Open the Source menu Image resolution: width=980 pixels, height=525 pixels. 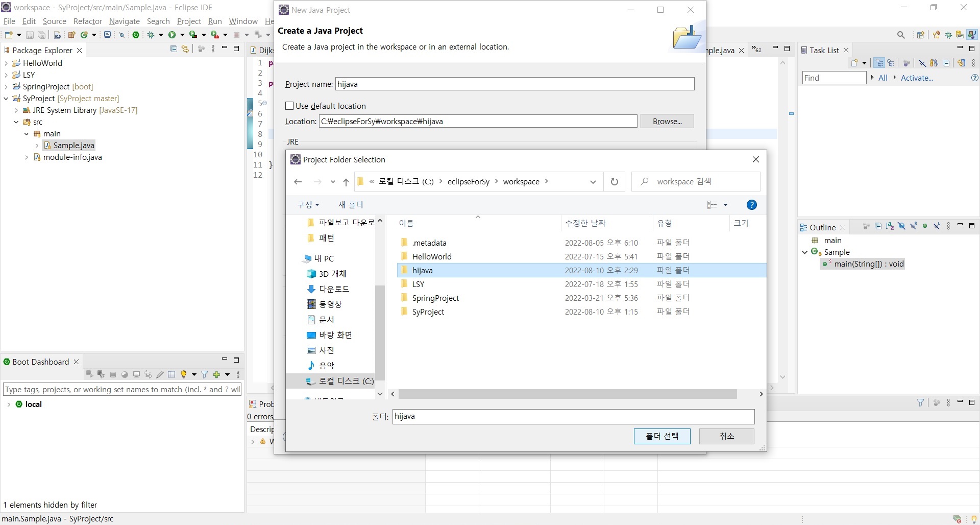[55, 21]
